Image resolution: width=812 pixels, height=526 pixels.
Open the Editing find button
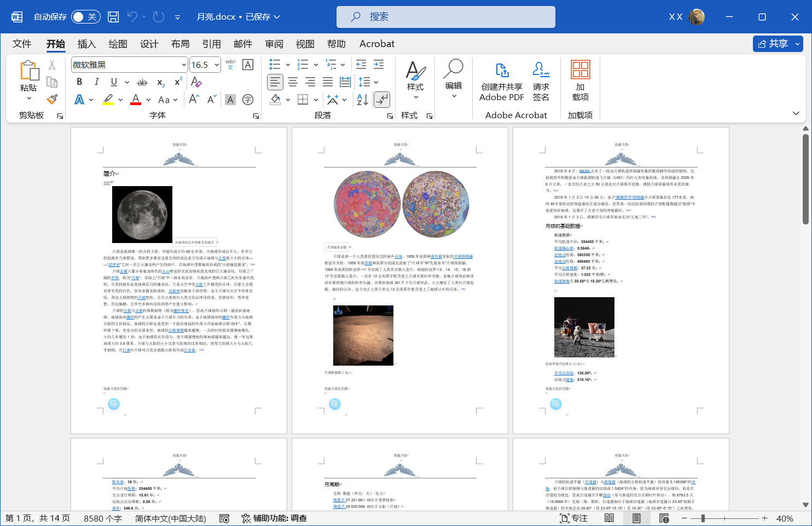pyautogui.click(x=453, y=79)
